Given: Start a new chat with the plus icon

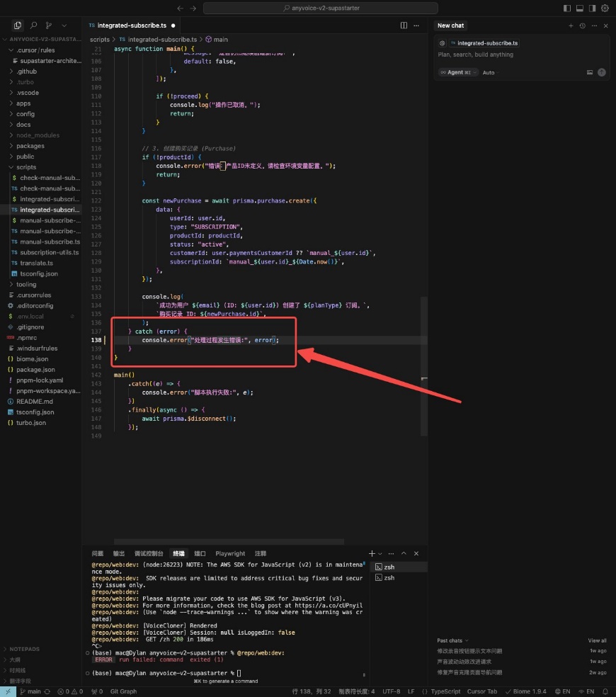Looking at the screenshot, I should pos(571,25).
